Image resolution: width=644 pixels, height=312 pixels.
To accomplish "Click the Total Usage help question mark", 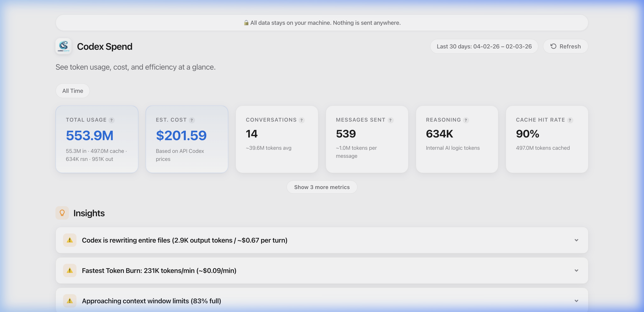I will point(112,120).
